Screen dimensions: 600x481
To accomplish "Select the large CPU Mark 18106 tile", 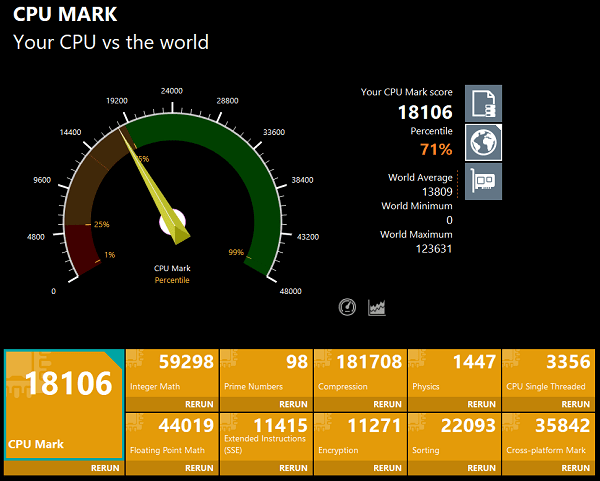I will tap(64, 404).
